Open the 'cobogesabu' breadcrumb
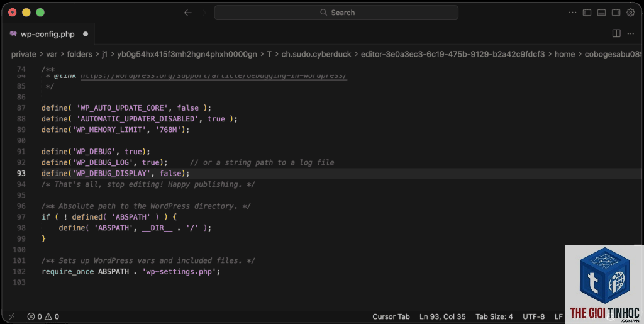Viewport: 644px width, 324px height. click(613, 54)
